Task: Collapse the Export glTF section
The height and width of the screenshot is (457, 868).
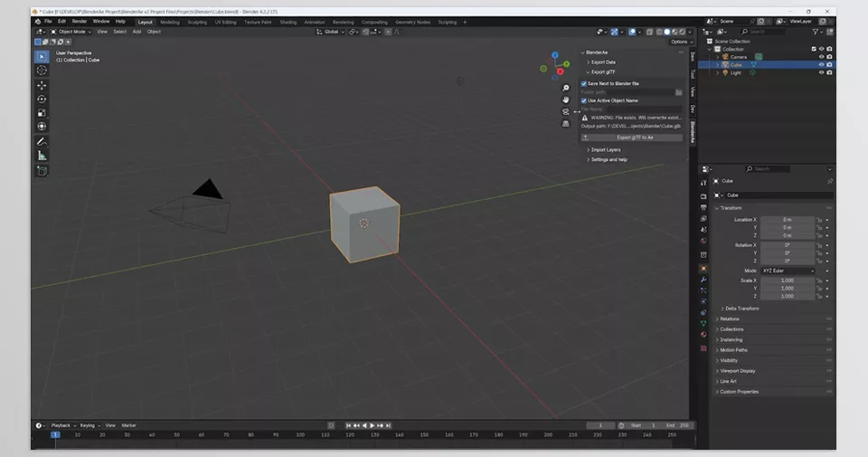Action: tap(601, 72)
